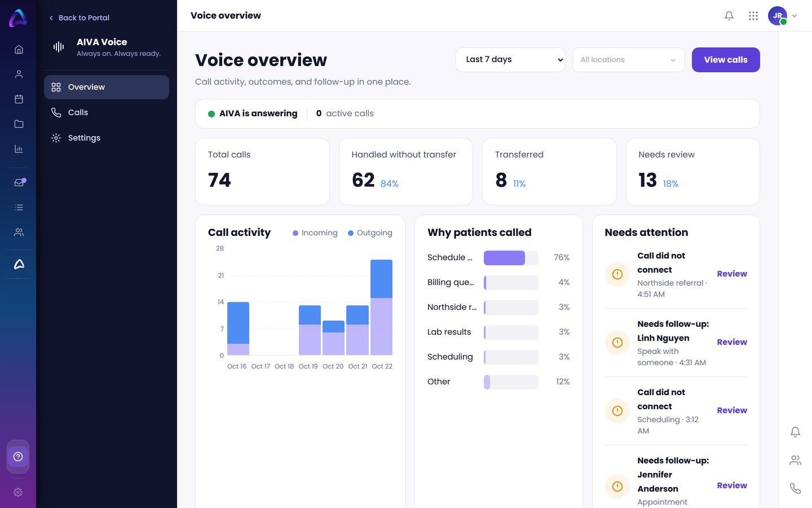Open the home icon in left rail

(19, 50)
